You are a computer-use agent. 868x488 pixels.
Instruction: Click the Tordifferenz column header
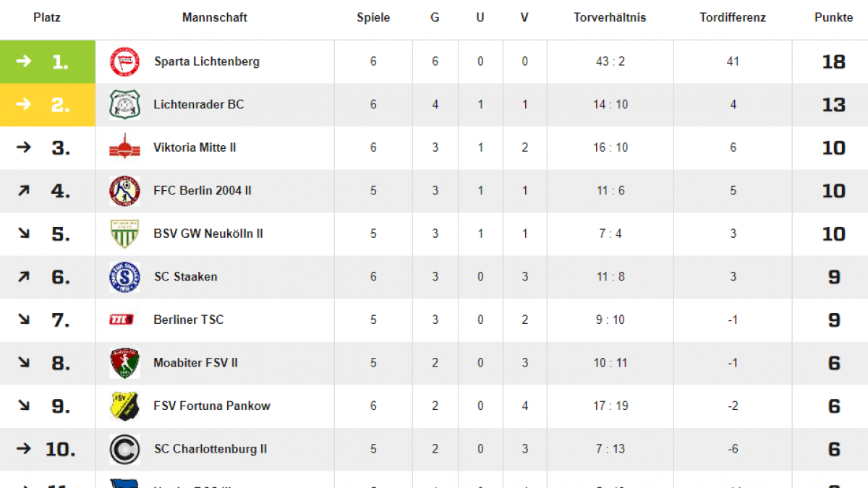(733, 17)
